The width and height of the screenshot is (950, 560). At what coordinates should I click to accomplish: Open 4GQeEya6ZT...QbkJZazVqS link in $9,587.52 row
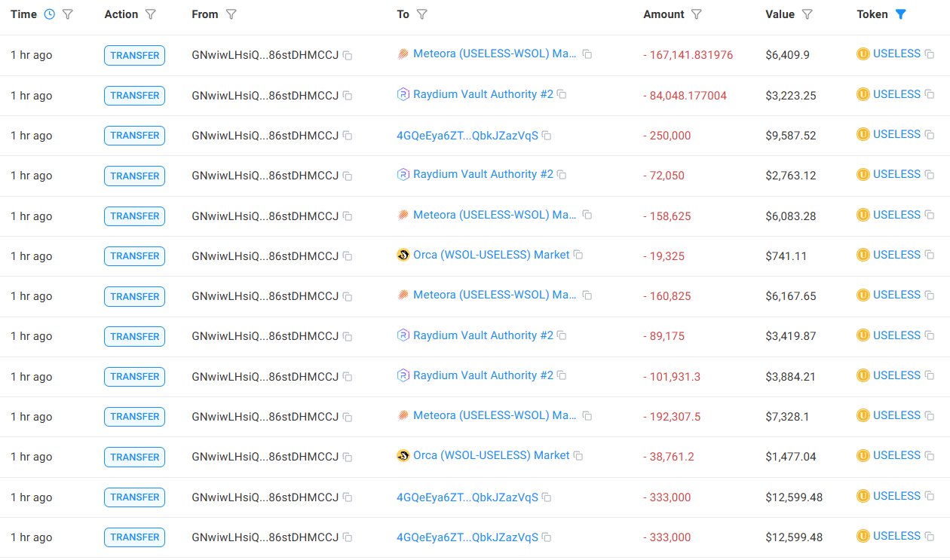467,136
